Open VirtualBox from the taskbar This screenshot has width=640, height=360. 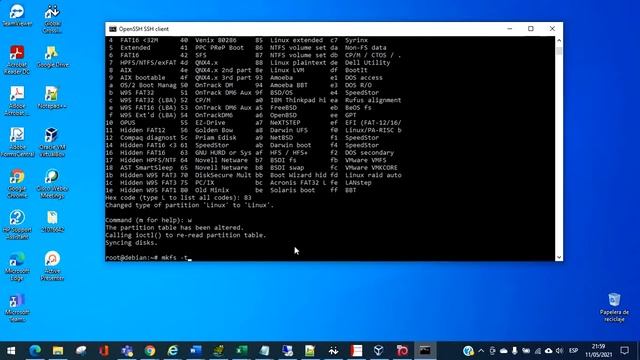378,351
